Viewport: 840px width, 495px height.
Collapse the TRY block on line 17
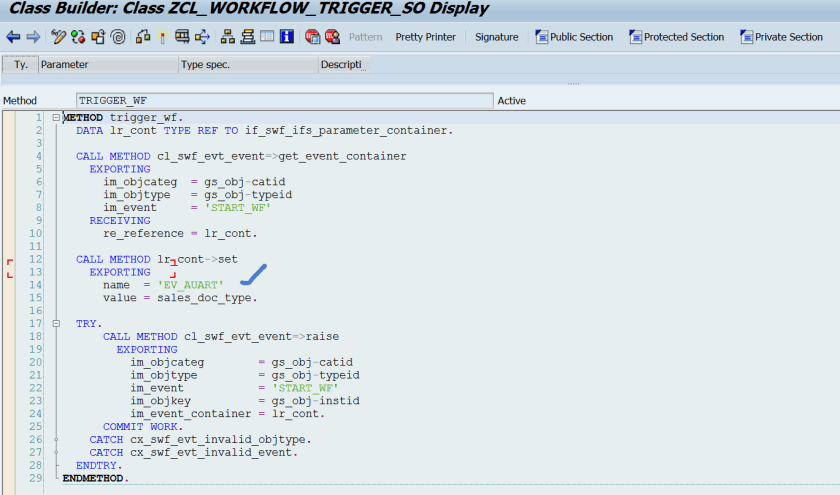(x=56, y=324)
